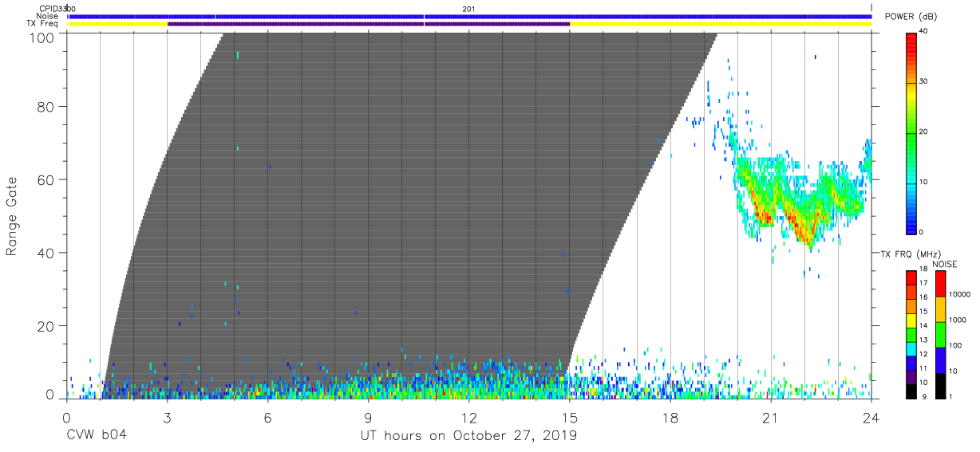Screen dimensions: 980x452
Task: Click the blue Noise strip above the plot
Action: pos(469,16)
